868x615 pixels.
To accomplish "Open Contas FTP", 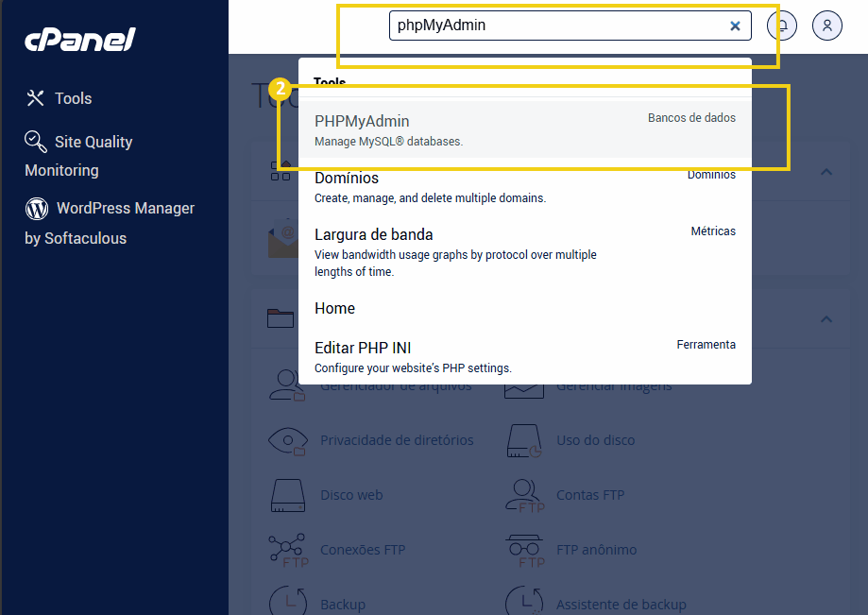I will coord(590,495).
